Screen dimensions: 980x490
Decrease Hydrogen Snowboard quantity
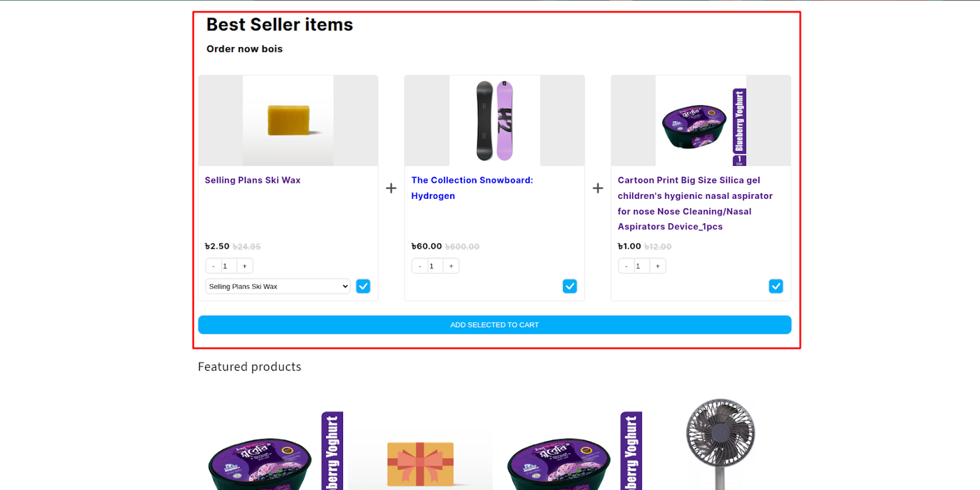pos(420,266)
